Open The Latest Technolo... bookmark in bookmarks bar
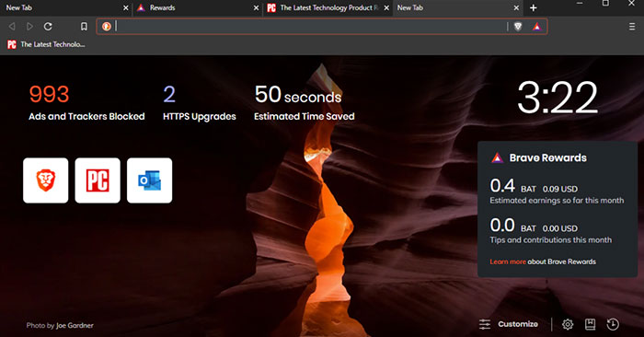This screenshot has height=337, width=644. click(46, 44)
